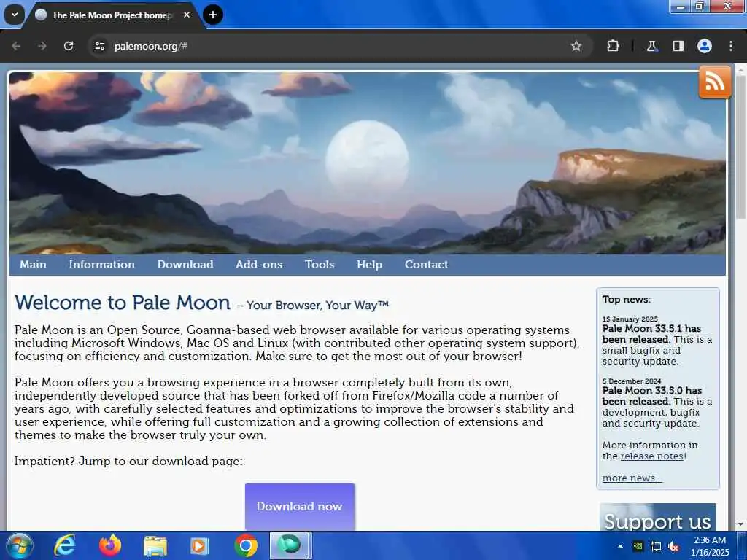Go forward to next page
The image size is (747, 560).
[x=42, y=46]
